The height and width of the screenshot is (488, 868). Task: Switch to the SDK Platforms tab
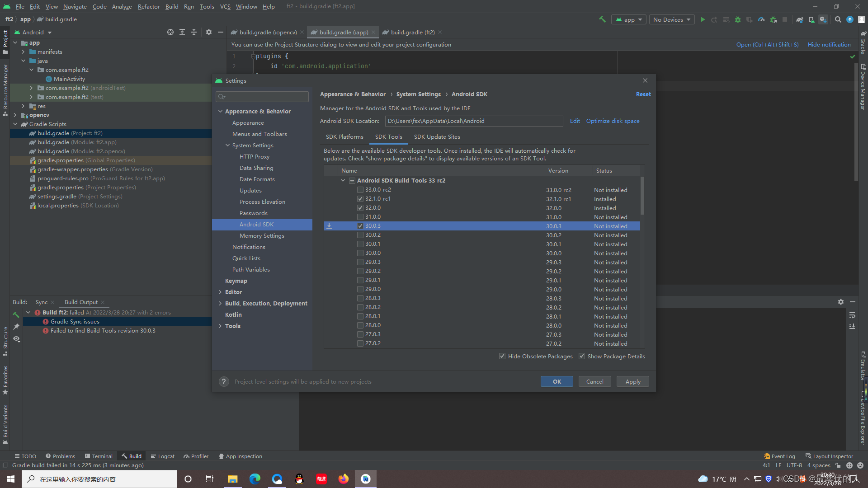(x=344, y=136)
